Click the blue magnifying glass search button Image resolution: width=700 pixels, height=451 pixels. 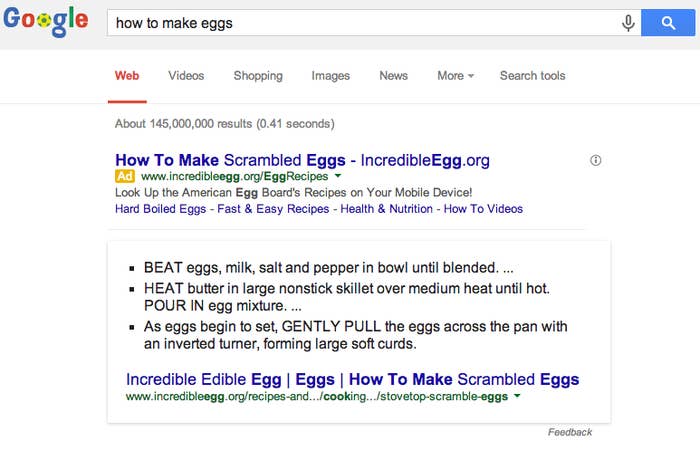(668, 23)
